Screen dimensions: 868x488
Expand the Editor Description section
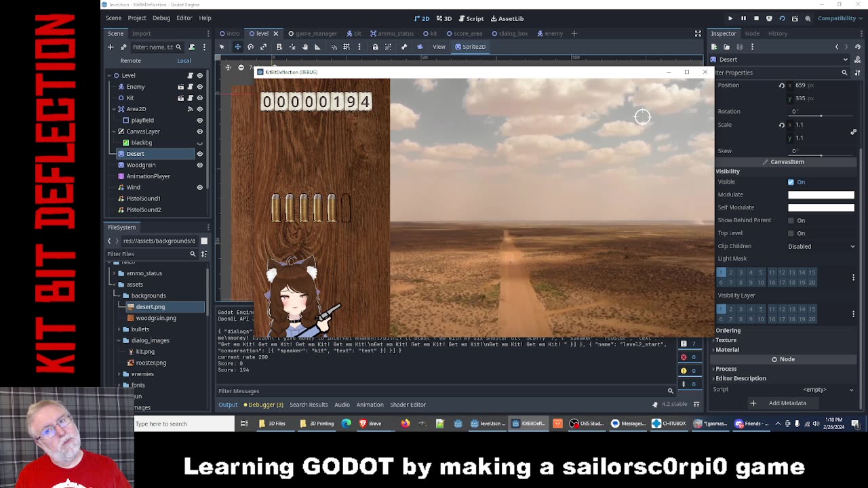(741, 378)
